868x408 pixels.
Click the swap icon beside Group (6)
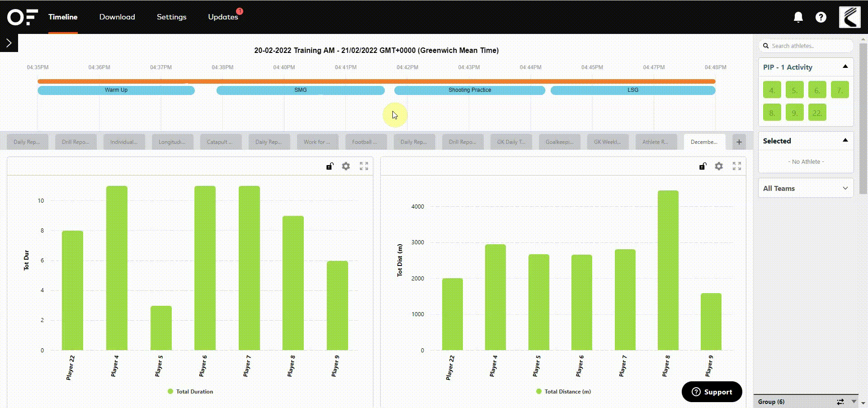point(840,402)
